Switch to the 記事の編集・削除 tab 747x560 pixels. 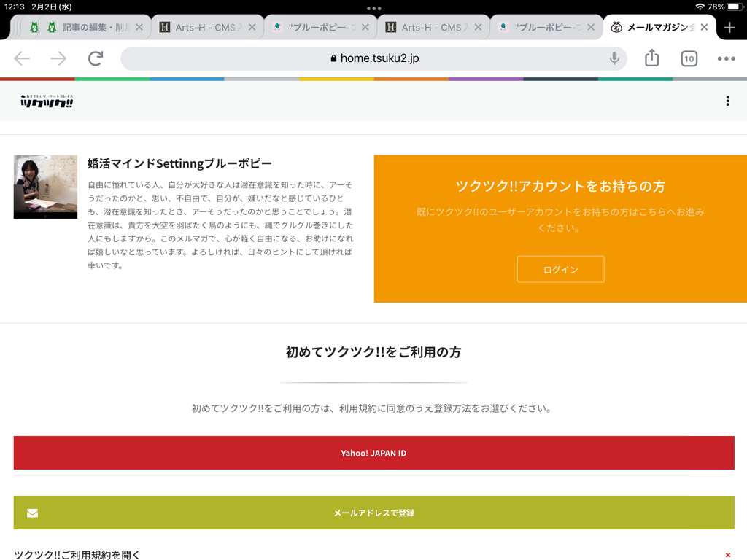95,28
